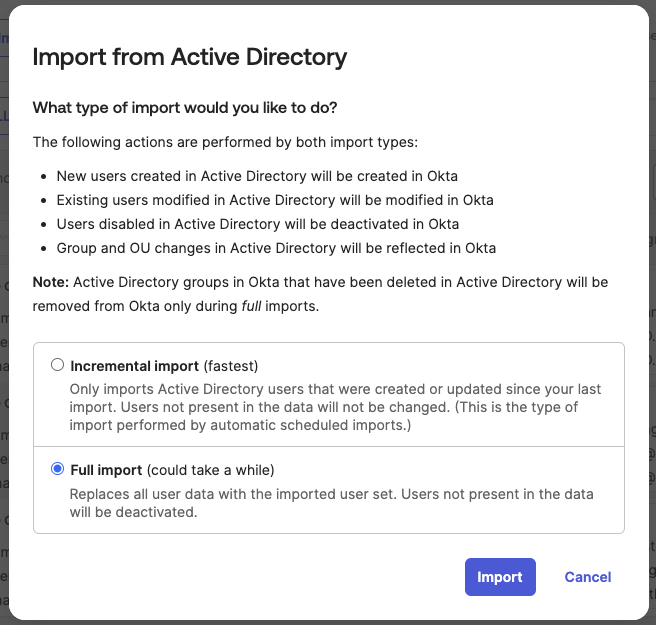
Task: Click the 'Full import (could take a while)' label
Action: tap(172, 470)
